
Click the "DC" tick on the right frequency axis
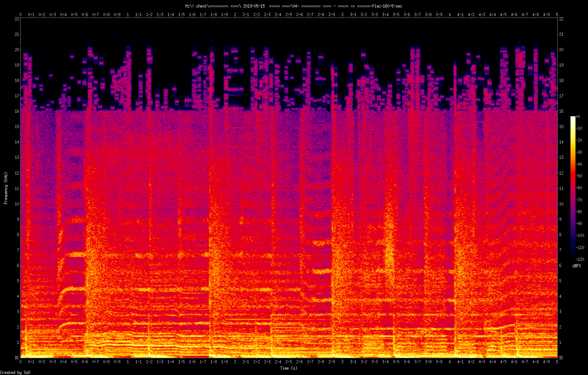tap(561, 358)
